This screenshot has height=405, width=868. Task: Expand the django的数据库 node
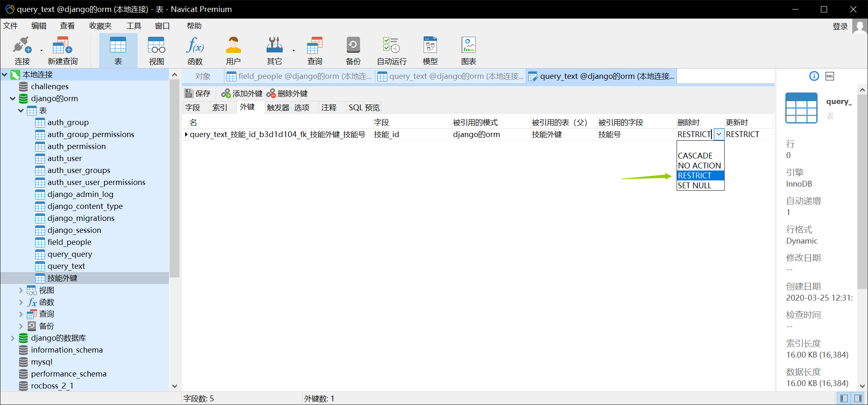pyautogui.click(x=13, y=338)
